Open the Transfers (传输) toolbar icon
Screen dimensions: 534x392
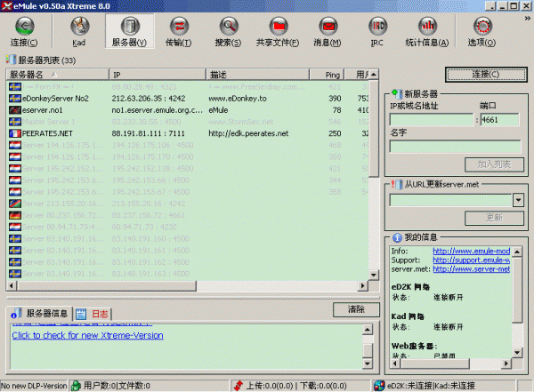coord(179,26)
